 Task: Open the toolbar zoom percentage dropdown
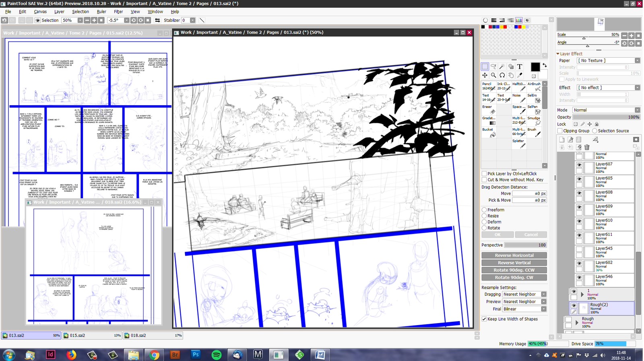pos(80,20)
